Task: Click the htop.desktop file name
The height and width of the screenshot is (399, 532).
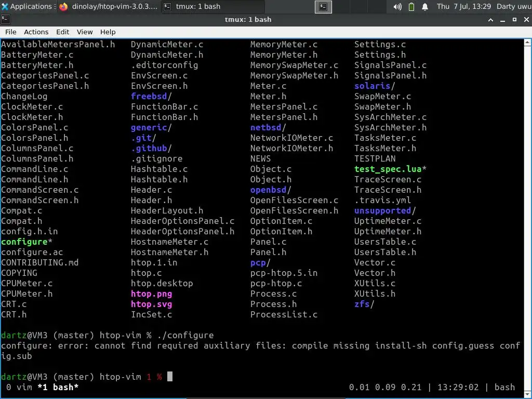Action: (x=162, y=283)
